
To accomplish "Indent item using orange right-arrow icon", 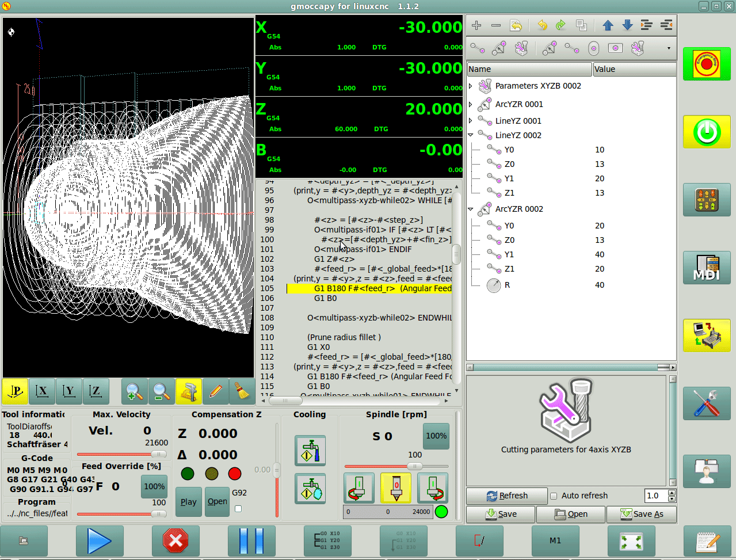I will click(646, 25).
